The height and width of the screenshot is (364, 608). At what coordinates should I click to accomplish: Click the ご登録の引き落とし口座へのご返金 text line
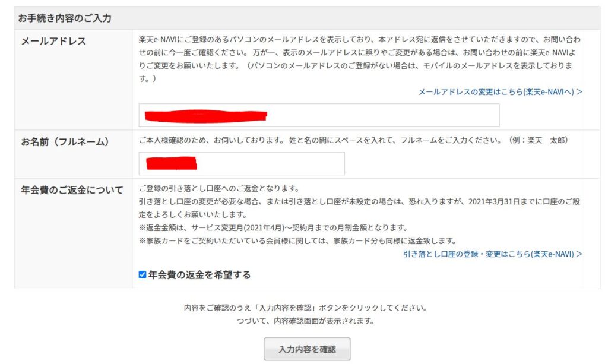[x=219, y=188]
